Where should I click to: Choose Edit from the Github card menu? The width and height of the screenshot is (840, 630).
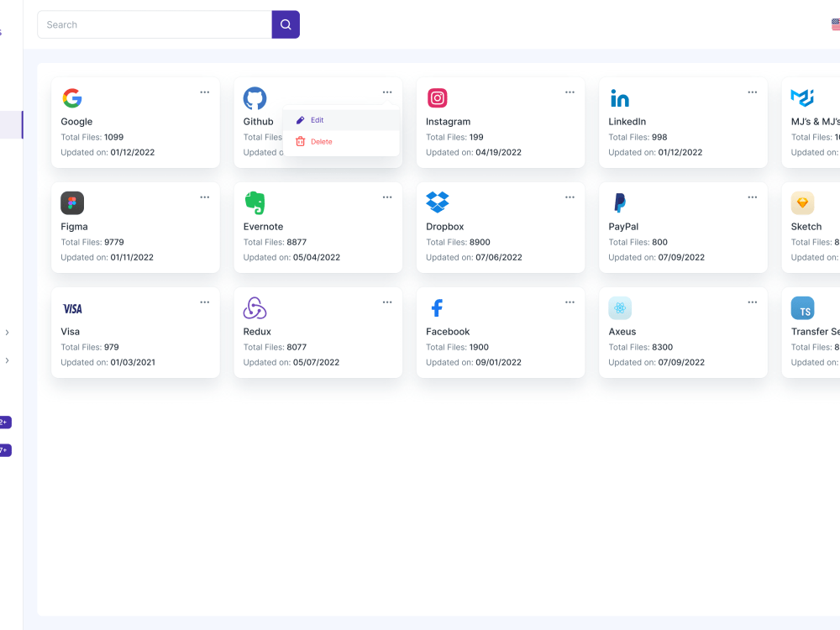341,120
